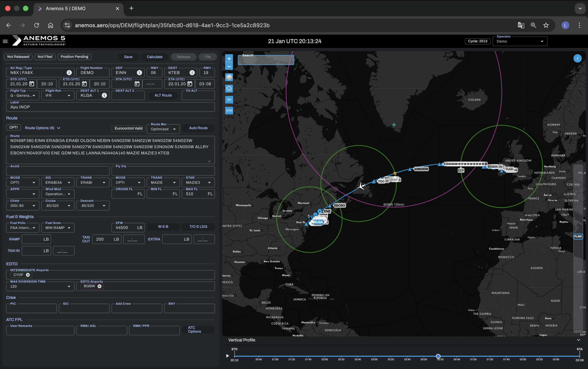Image resolution: width=588 pixels, height=369 pixels.
Task: Toggle SID display on map
Action: click(229, 100)
